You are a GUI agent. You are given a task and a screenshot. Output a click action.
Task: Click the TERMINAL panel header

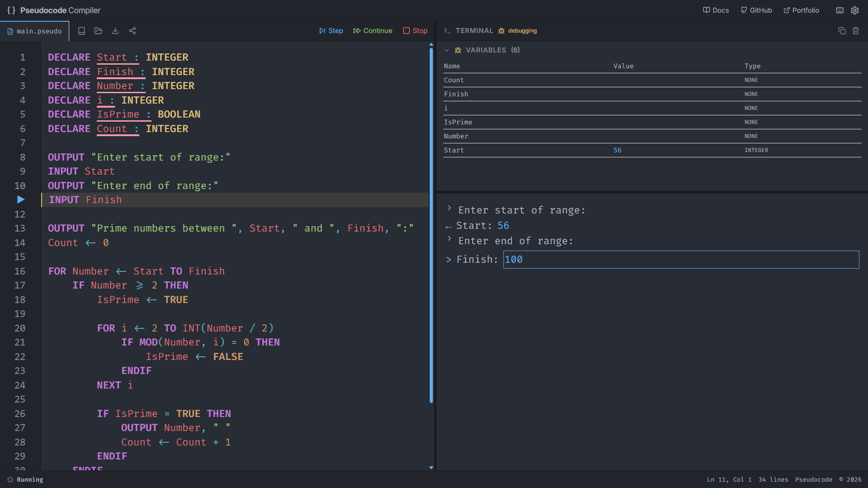tap(474, 30)
